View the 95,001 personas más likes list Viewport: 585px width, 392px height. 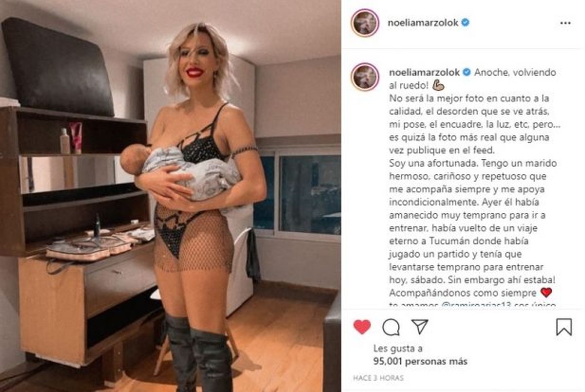pyautogui.click(x=420, y=361)
